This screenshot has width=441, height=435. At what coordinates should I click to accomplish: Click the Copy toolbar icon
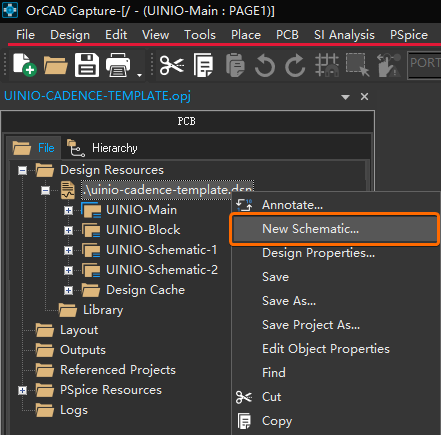(203, 65)
